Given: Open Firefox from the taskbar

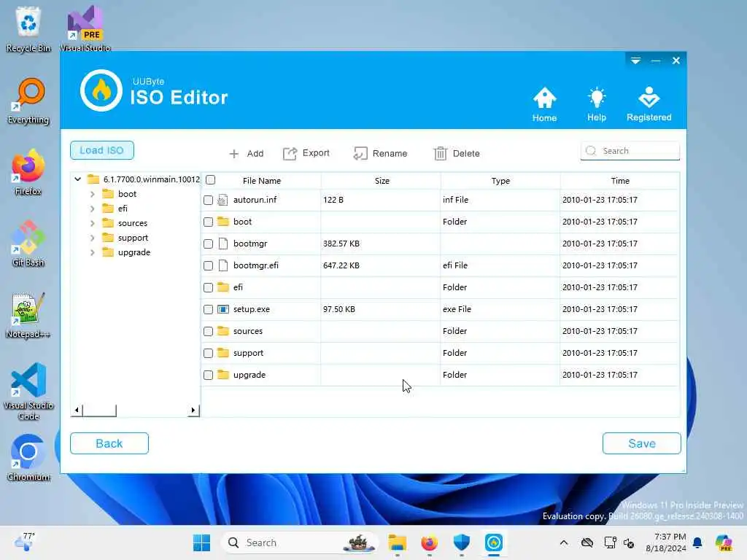Looking at the screenshot, I should click(429, 542).
